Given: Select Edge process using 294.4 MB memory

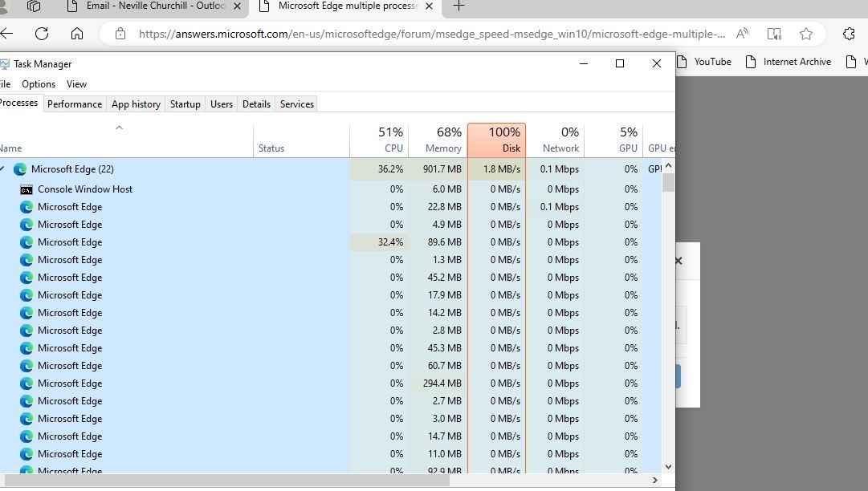Looking at the screenshot, I should (331, 383).
